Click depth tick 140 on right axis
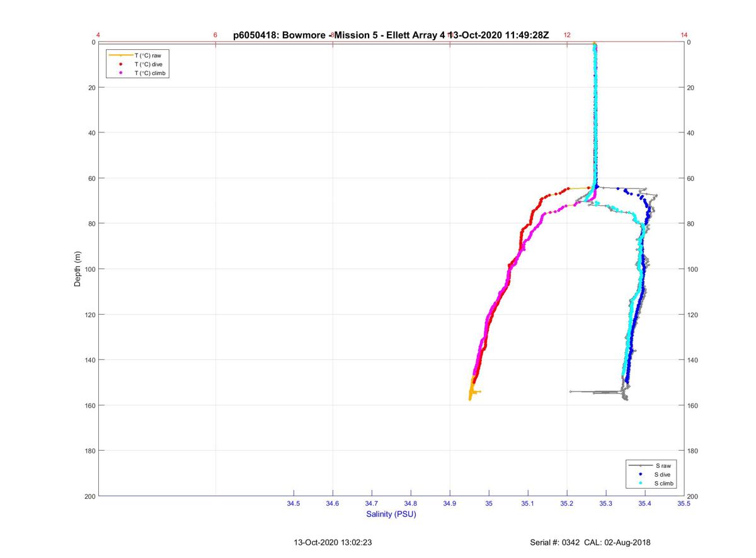The height and width of the screenshot is (558, 756). [693, 360]
